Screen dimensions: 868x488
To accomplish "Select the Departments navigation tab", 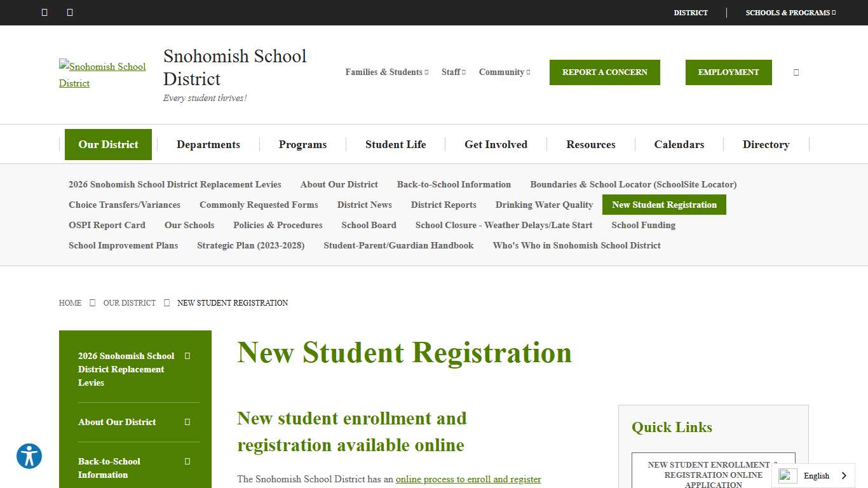I will pyautogui.click(x=208, y=144).
